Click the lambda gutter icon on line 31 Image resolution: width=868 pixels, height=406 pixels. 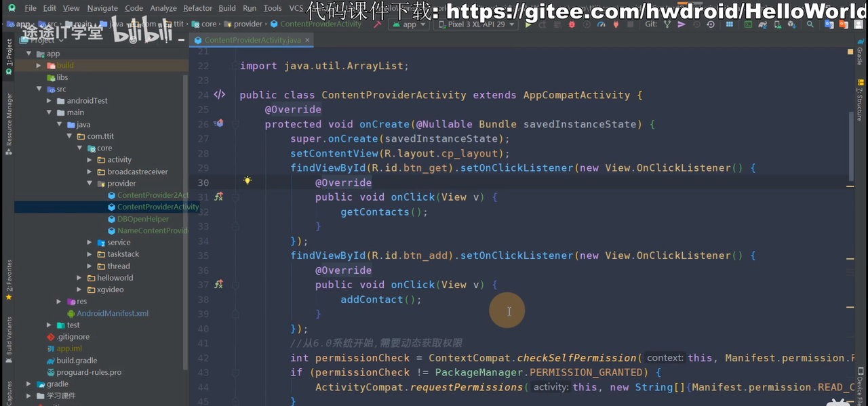coord(218,197)
